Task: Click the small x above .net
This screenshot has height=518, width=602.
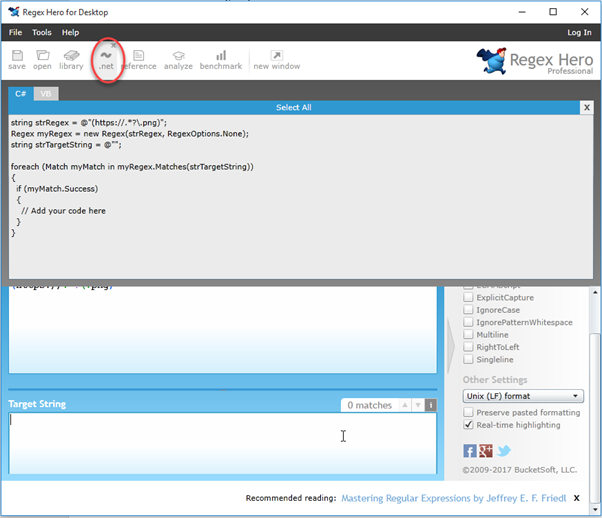Action: pyautogui.click(x=113, y=45)
